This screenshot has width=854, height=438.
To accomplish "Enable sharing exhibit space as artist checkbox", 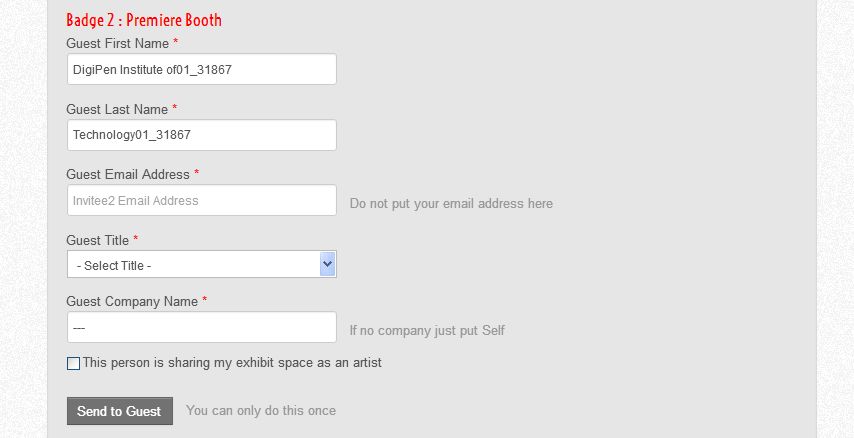I will point(73,364).
